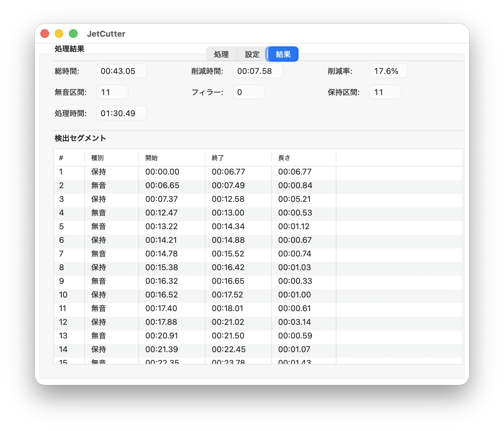Sort by the 種別 column header
The height and width of the screenshot is (431, 504).
111,158
